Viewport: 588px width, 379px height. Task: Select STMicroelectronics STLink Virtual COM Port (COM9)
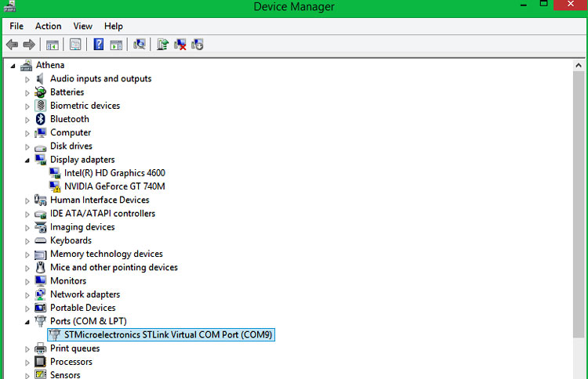click(x=168, y=335)
